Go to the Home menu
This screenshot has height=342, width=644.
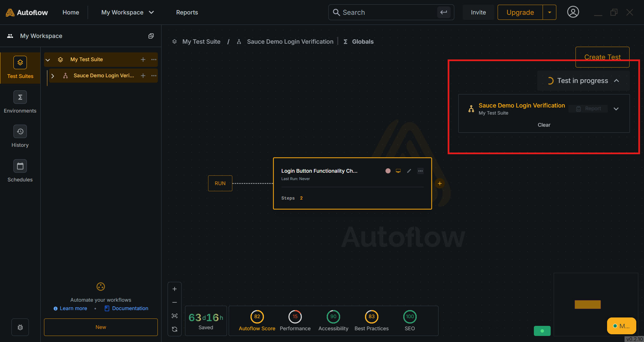[71, 12]
